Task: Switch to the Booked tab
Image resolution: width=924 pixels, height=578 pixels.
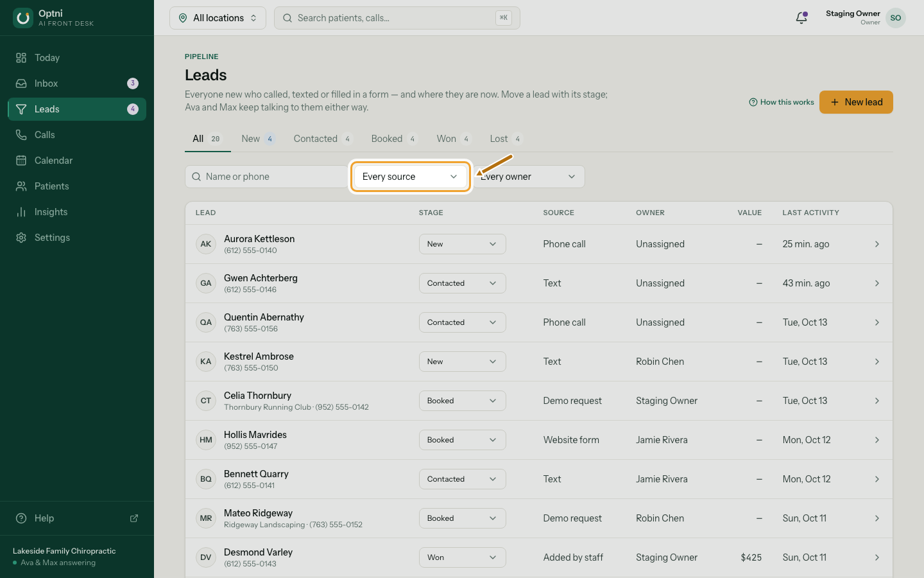Action: click(394, 139)
